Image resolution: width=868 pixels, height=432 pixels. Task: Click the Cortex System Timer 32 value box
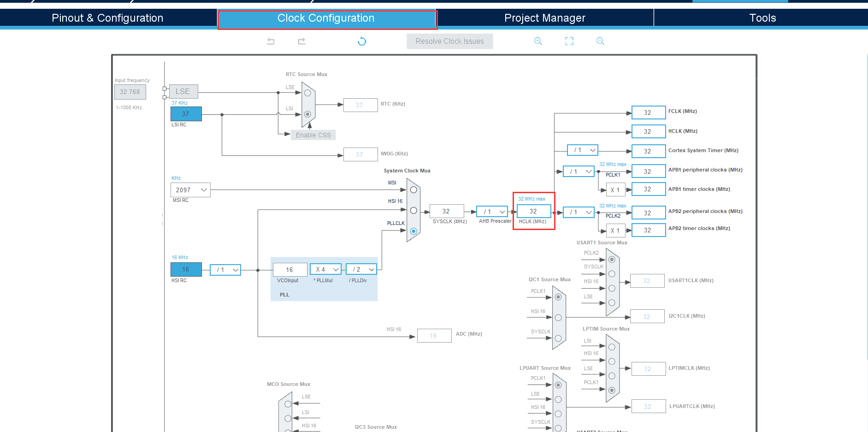(649, 151)
